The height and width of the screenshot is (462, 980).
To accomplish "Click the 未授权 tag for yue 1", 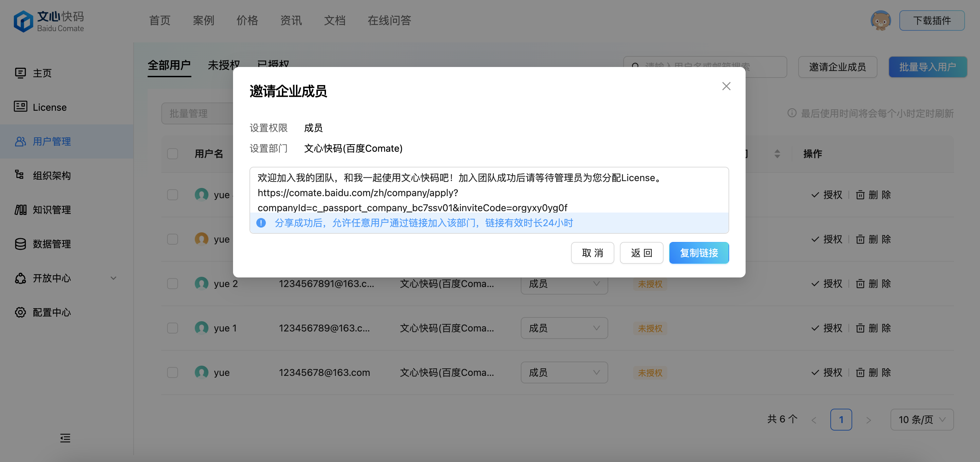I will (x=650, y=328).
